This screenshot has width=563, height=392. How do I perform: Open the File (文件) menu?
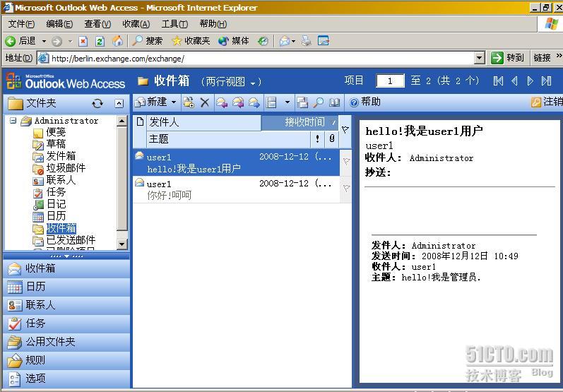pyautogui.click(x=21, y=24)
